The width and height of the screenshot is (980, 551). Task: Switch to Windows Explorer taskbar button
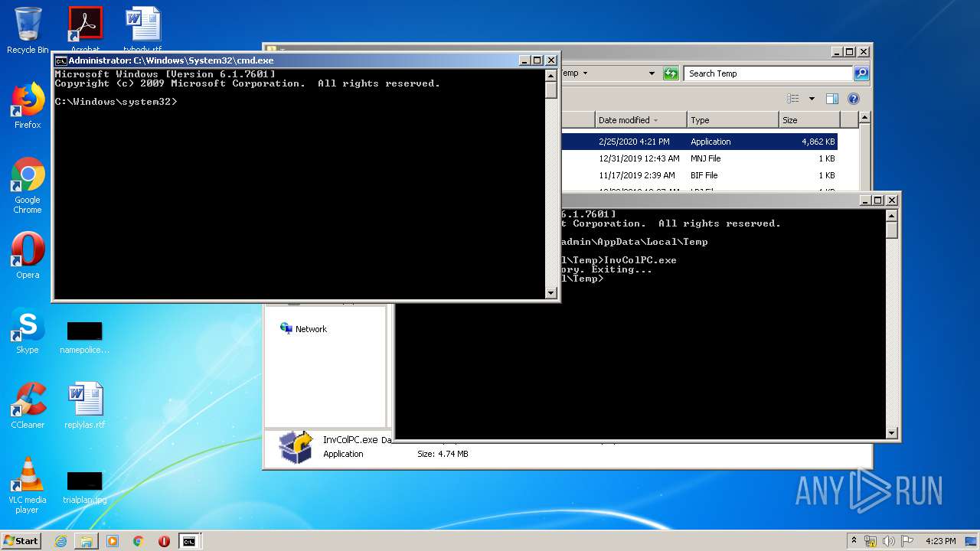point(87,541)
